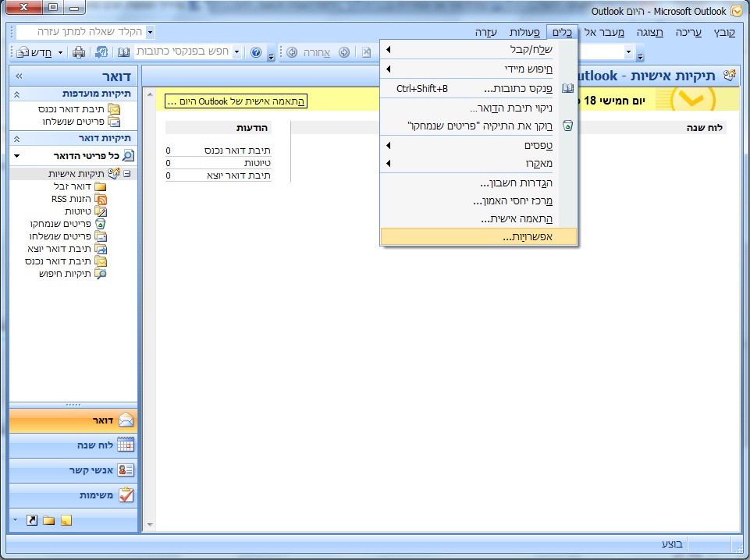Click the Print toolbar icon
The width and height of the screenshot is (750, 560).
[79, 52]
